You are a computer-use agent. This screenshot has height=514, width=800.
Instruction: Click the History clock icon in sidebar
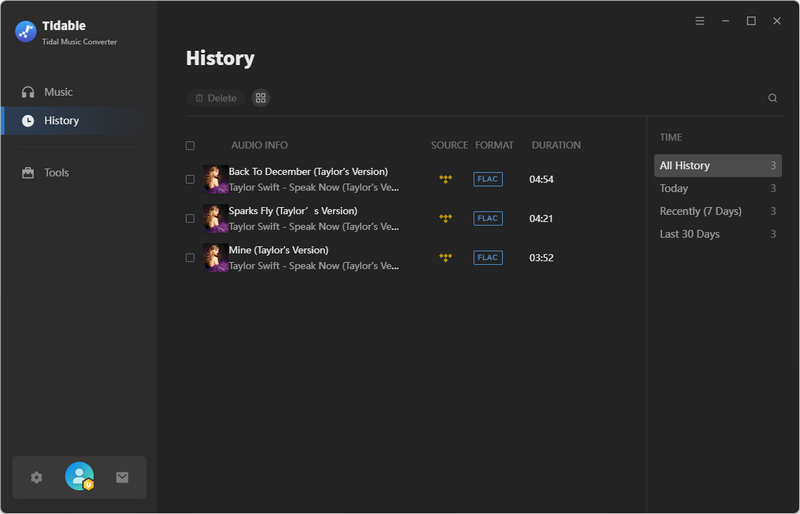coord(28,120)
